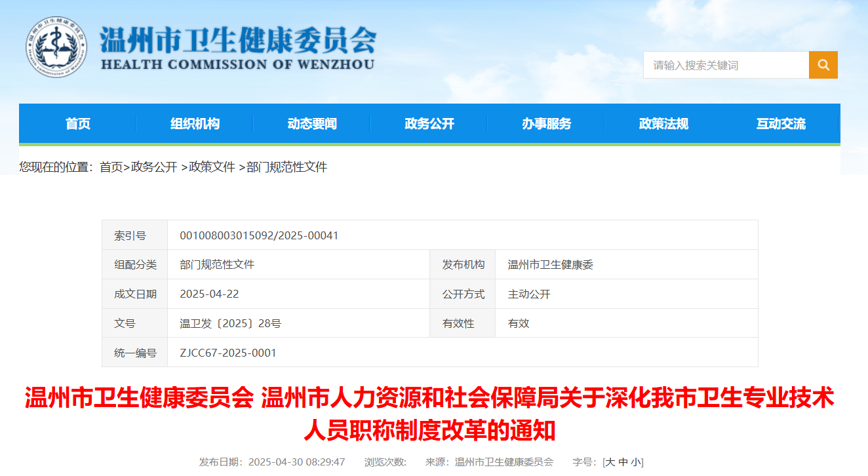Open the 首页 navigation menu
This screenshot has width=868, height=476.
77,123
